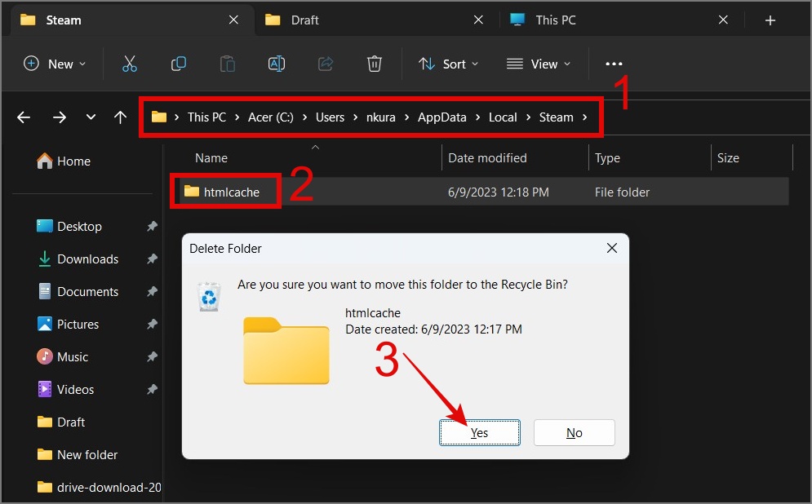Navigate back with the left arrow
Image resolution: width=812 pixels, height=504 pixels.
tap(24, 117)
